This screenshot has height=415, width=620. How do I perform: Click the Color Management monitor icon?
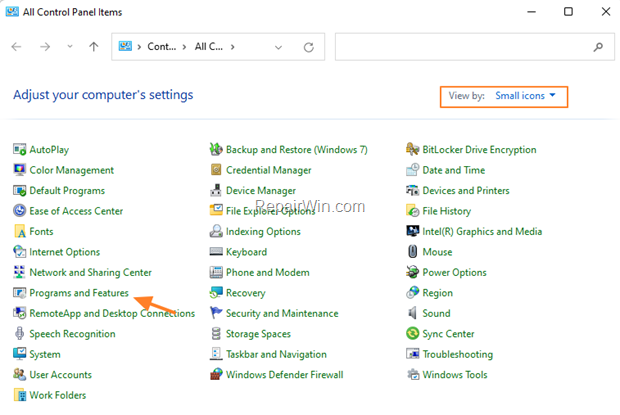pyautogui.click(x=19, y=170)
